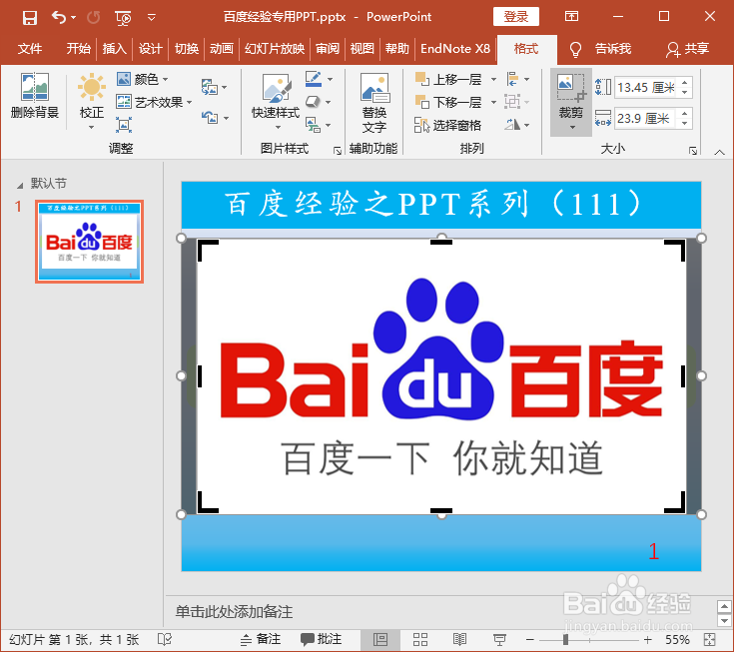Select slide 1 thumbnail

89,242
